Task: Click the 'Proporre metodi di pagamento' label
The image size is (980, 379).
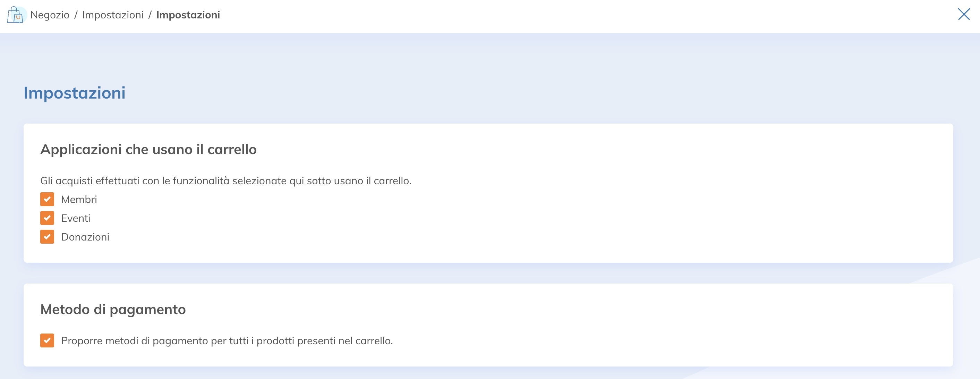Action: [x=227, y=340]
